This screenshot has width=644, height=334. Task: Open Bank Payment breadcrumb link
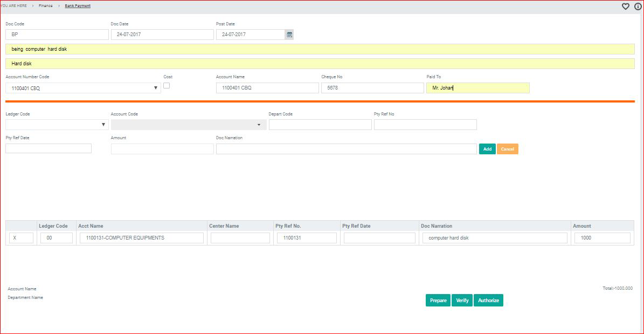[78, 5]
